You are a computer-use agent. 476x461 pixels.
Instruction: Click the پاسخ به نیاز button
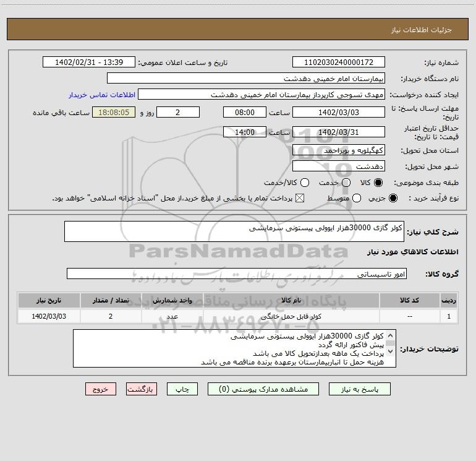tap(359, 389)
